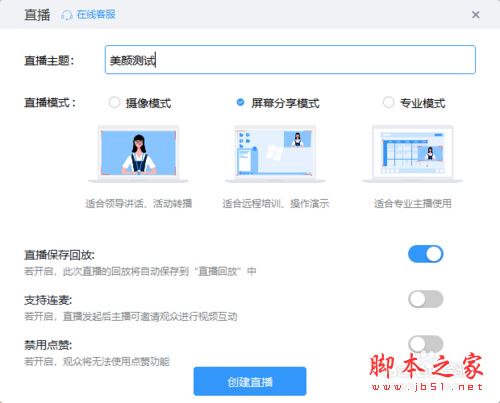Select the 专业模式 radio button

click(388, 102)
